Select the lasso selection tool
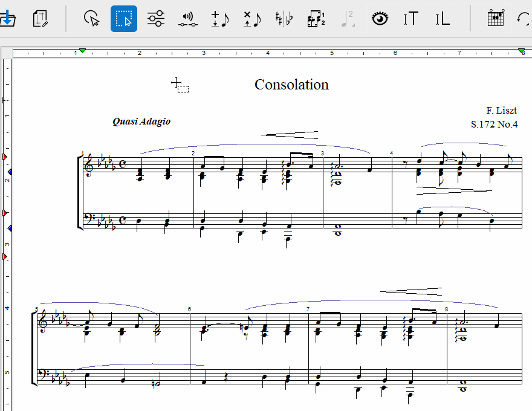 (x=92, y=19)
